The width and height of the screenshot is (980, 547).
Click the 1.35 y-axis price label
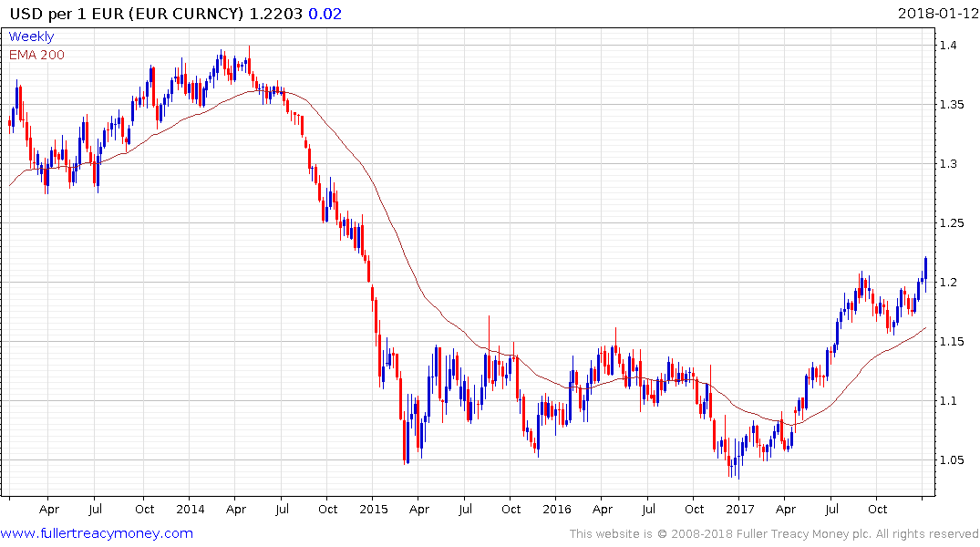tap(951, 105)
